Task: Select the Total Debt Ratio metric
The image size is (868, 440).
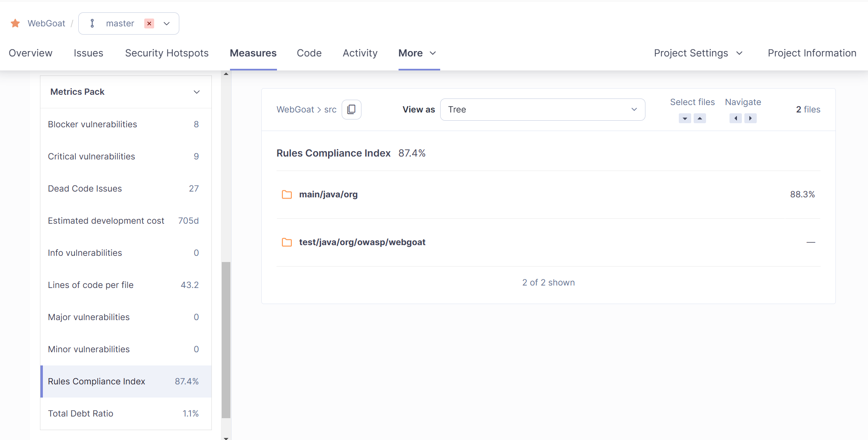Action: point(126,414)
